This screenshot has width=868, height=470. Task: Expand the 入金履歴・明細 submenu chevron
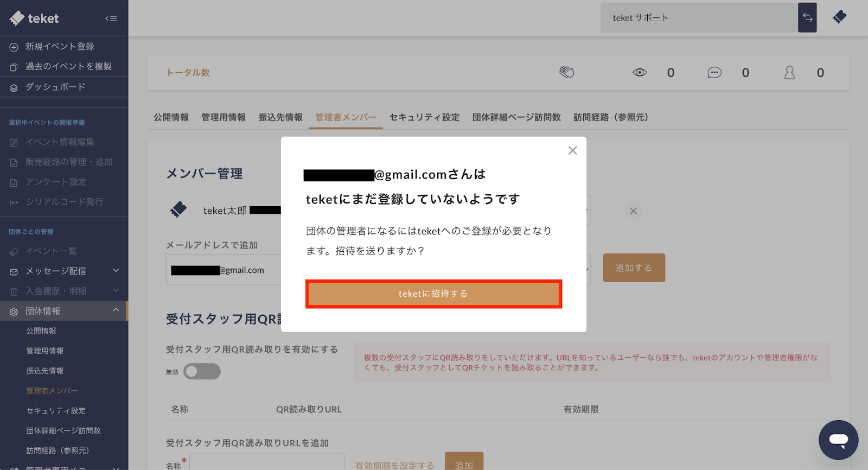[x=116, y=290]
